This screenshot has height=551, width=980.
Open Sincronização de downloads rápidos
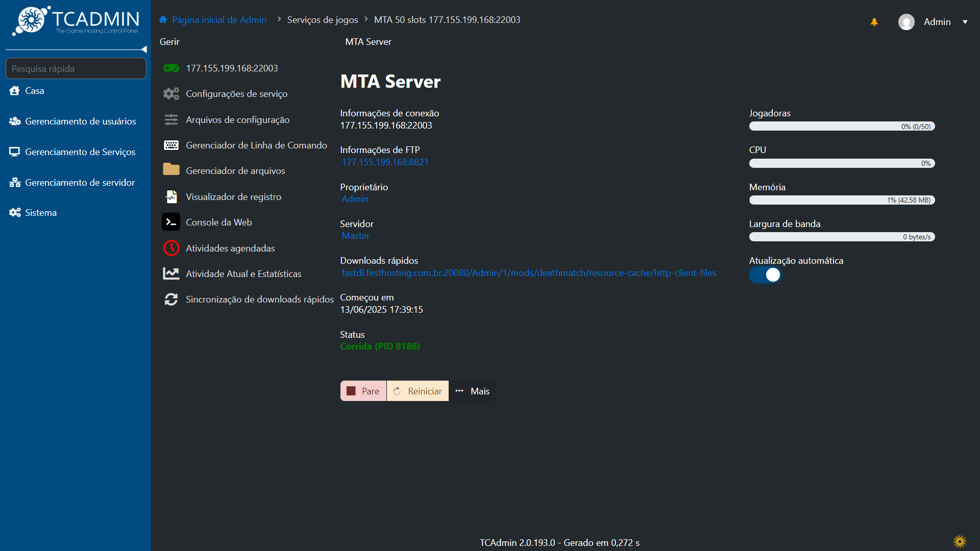[x=259, y=299]
